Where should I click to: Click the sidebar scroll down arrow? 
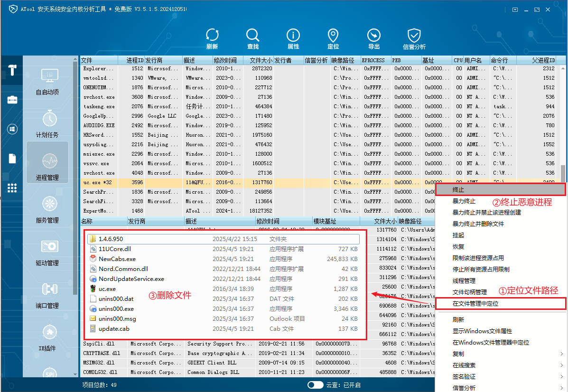coord(75,374)
